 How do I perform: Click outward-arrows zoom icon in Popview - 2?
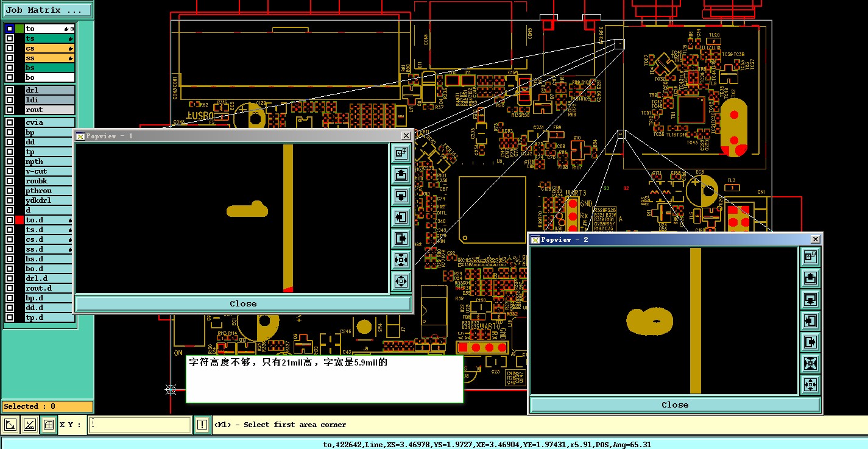coord(810,385)
